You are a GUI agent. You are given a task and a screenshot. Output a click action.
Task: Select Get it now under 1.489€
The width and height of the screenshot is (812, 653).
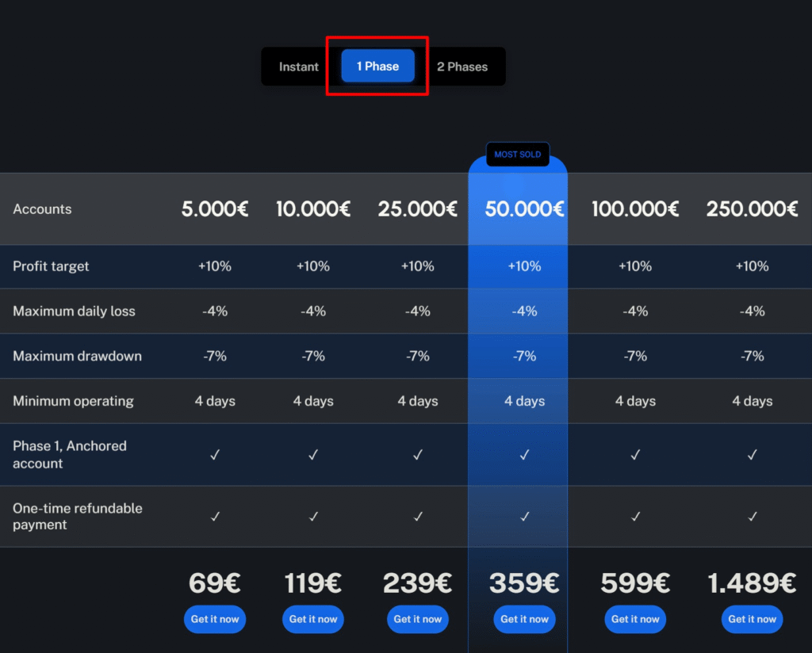(x=752, y=619)
